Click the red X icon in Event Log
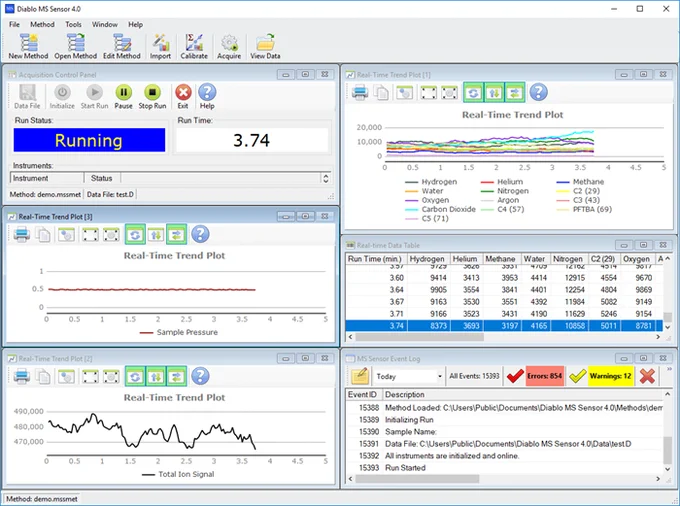This screenshot has height=506, width=680. pyautogui.click(x=647, y=376)
